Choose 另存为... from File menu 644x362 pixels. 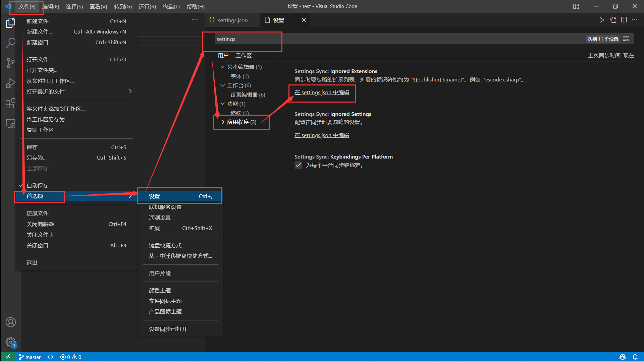(76, 158)
